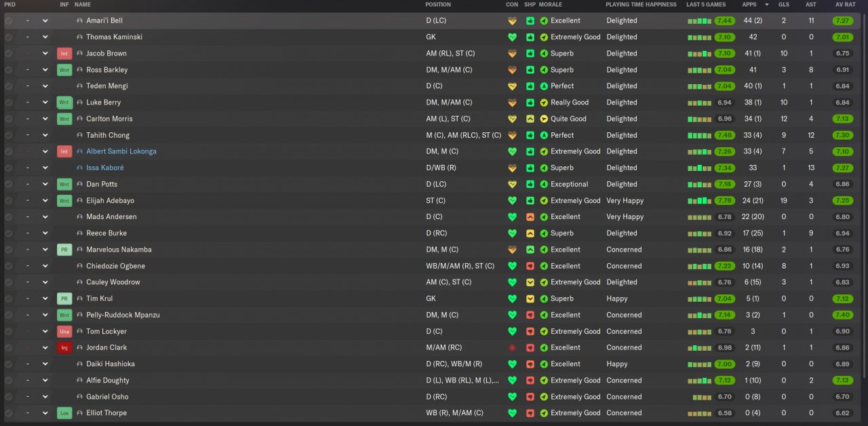
Task: Tick the selection circle for Thomas Kaminski
Action: coord(8,37)
